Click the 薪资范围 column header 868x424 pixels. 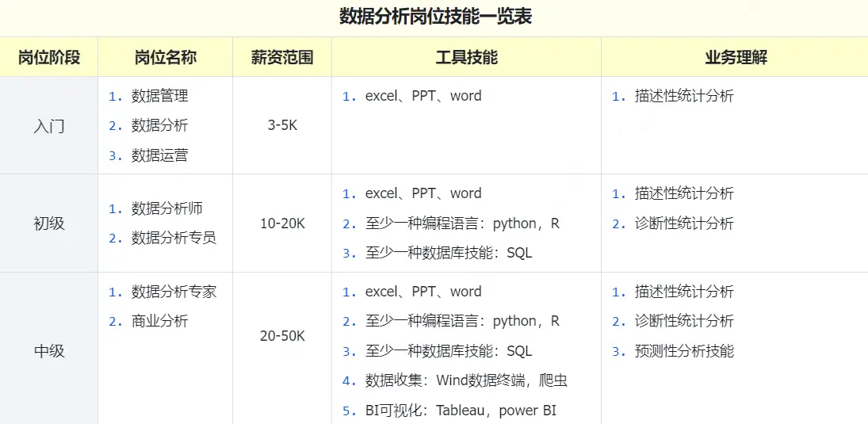[x=281, y=57]
